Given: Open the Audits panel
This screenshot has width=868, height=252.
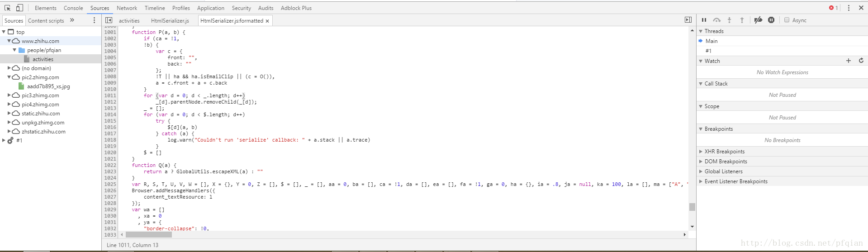Looking at the screenshot, I should click(x=266, y=8).
